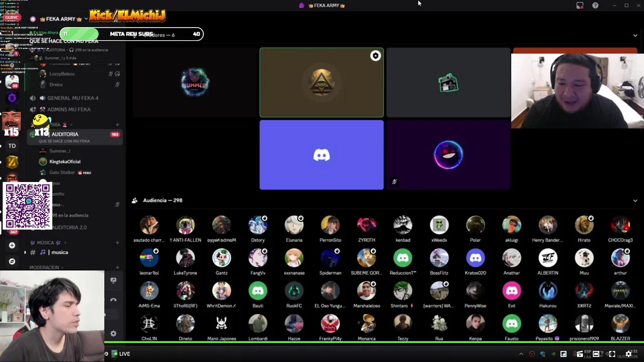Collapse the MODERACIÓN category
Viewport: 644px width, 362px height.
46,267
